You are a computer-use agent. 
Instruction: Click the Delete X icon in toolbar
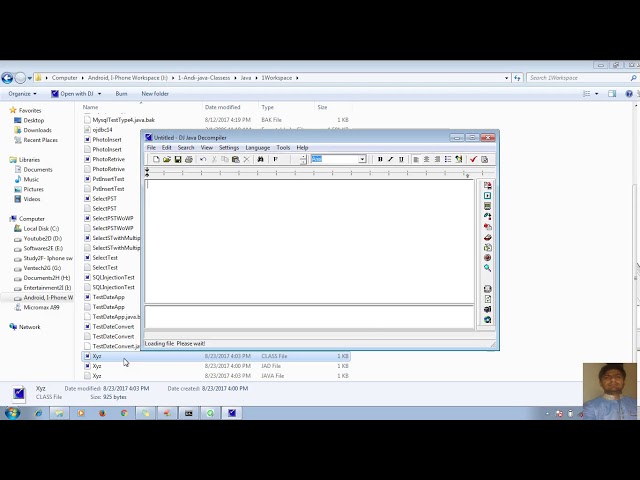247,159
